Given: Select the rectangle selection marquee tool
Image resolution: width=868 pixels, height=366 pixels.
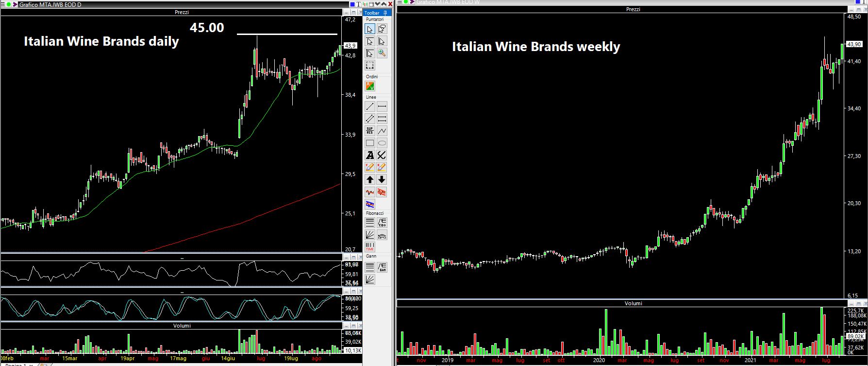Looking at the screenshot, I should coord(370,66).
